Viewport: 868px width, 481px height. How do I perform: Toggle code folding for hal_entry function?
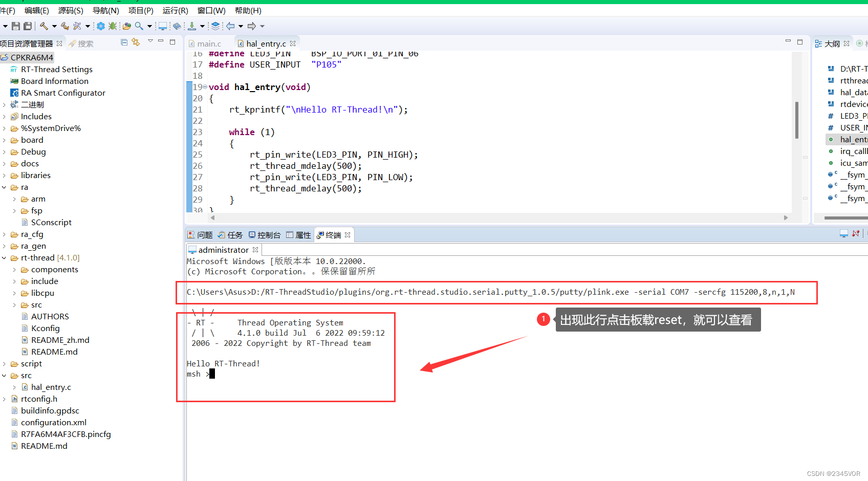[205, 87]
